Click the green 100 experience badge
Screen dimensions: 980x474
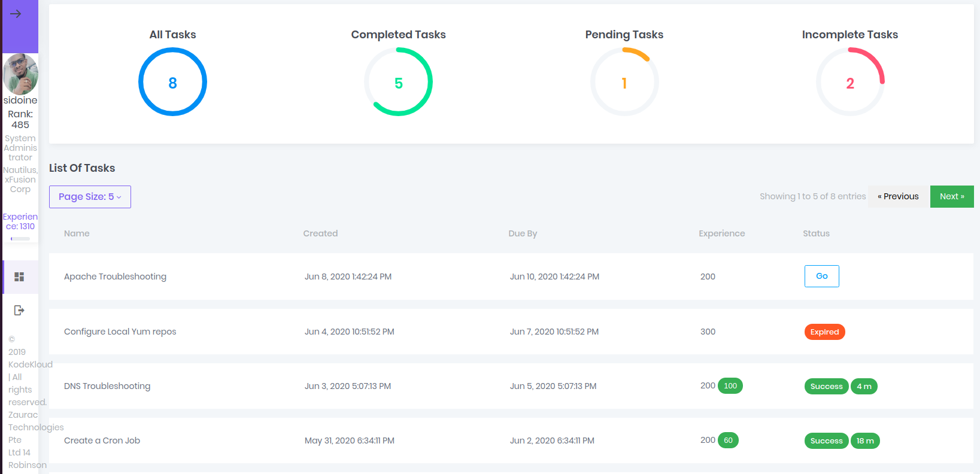(x=730, y=386)
